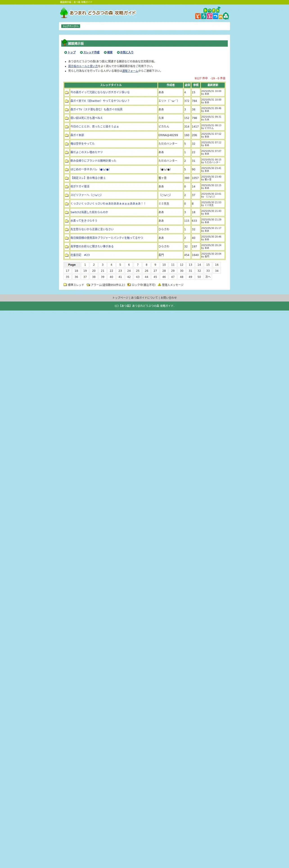Click 最終更新 column header
This screenshot has width=289, height=868.
coord(213,85)
